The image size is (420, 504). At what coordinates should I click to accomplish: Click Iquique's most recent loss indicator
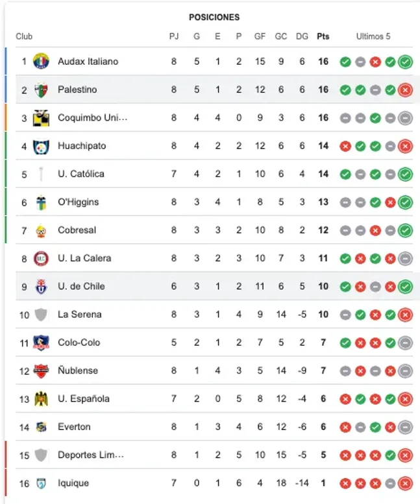406,483
